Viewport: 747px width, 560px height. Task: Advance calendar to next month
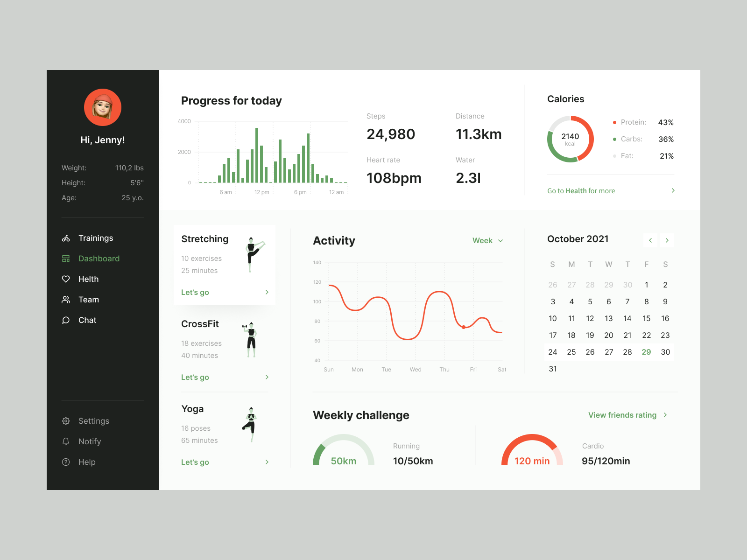[x=667, y=240]
